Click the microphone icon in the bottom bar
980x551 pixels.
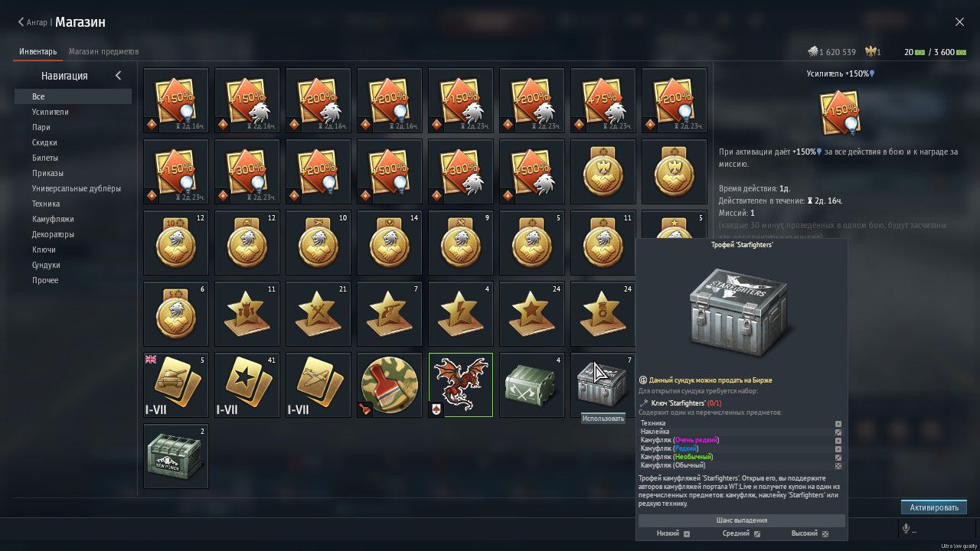pyautogui.click(x=906, y=529)
